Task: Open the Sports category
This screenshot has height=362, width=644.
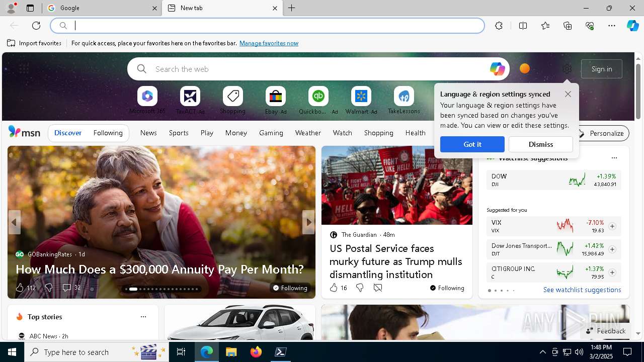Action: click(179, 133)
